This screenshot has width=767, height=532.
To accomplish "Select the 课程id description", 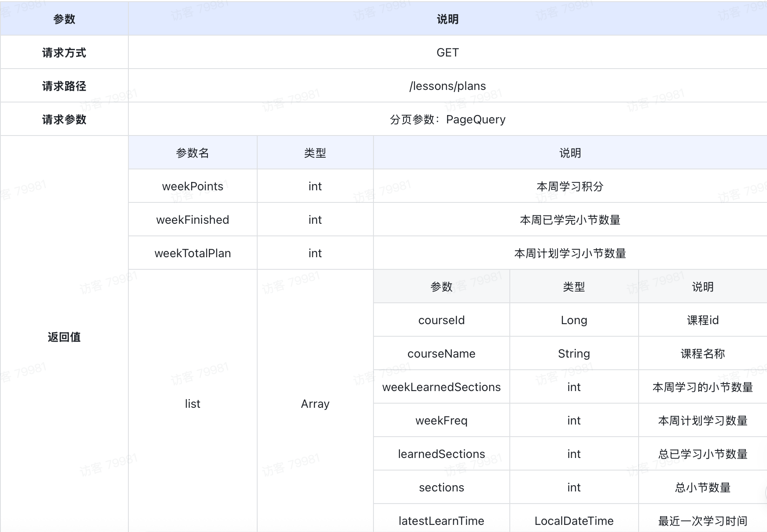I will click(x=703, y=320).
